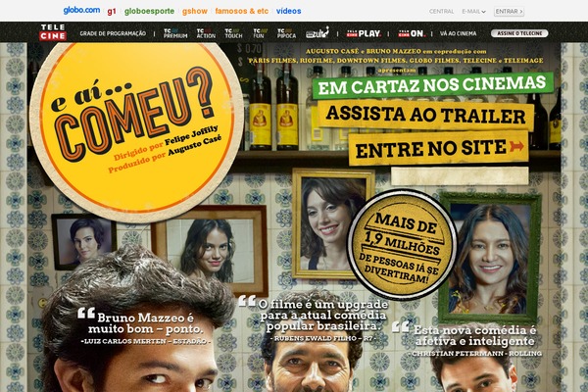Viewport: 588px width, 392px height.
Task: Expand the E-mail dropdown
Action: click(x=473, y=12)
